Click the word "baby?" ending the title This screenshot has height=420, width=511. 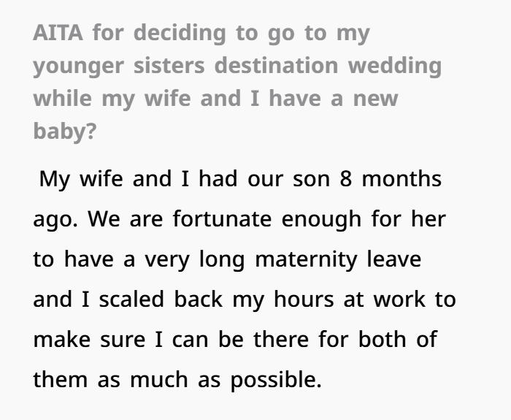point(65,131)
